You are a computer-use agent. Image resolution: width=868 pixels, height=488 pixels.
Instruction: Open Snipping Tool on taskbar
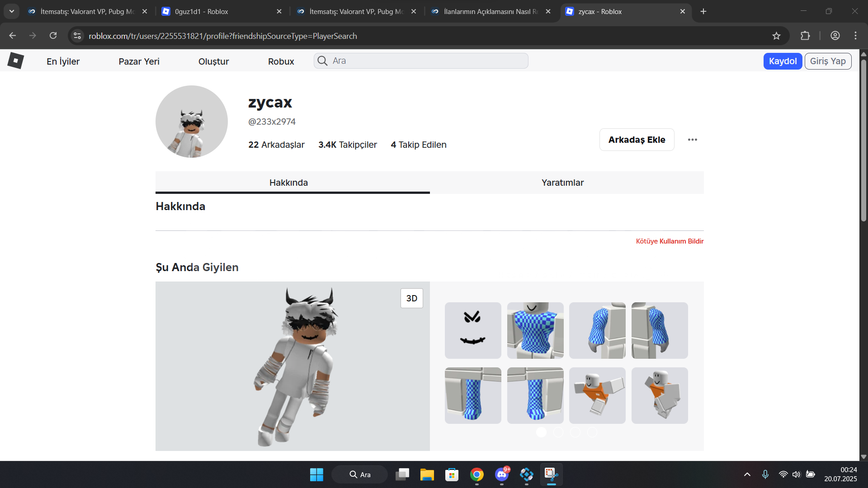(x=551, y=474)
